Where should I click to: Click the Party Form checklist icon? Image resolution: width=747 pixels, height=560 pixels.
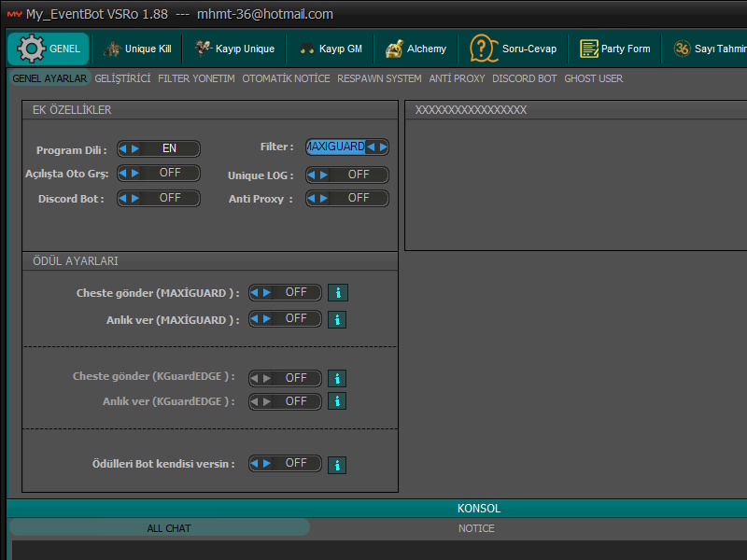tap(589, 49)
